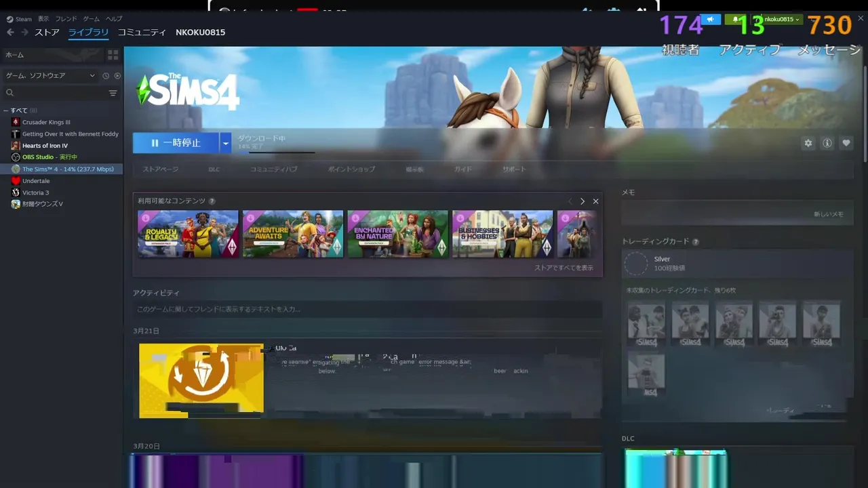Screen dimensions: 868x488
Task: Click the page vertical scrollbar
Action: pos(865,114)
